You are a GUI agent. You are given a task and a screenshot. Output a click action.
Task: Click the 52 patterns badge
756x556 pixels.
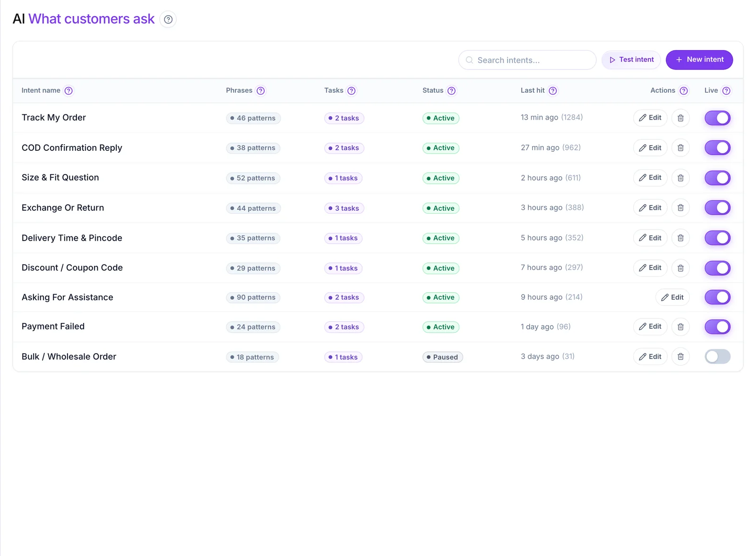(253, 178)
